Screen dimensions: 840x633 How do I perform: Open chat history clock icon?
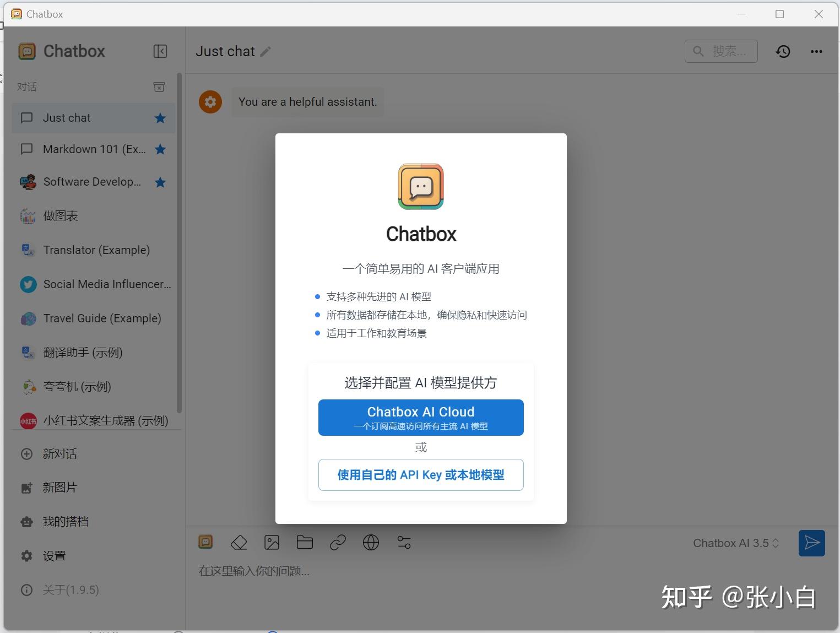point(783,51)
